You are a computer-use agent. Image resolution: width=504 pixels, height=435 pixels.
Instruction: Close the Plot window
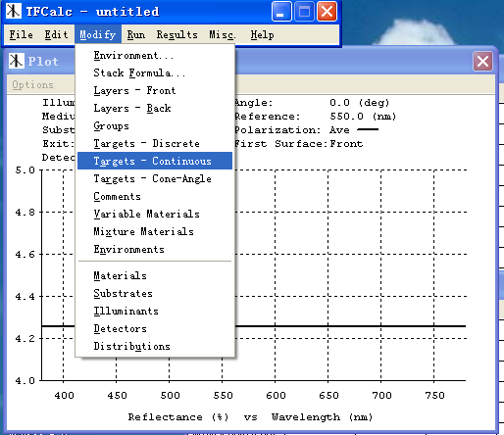pos(482,61)
